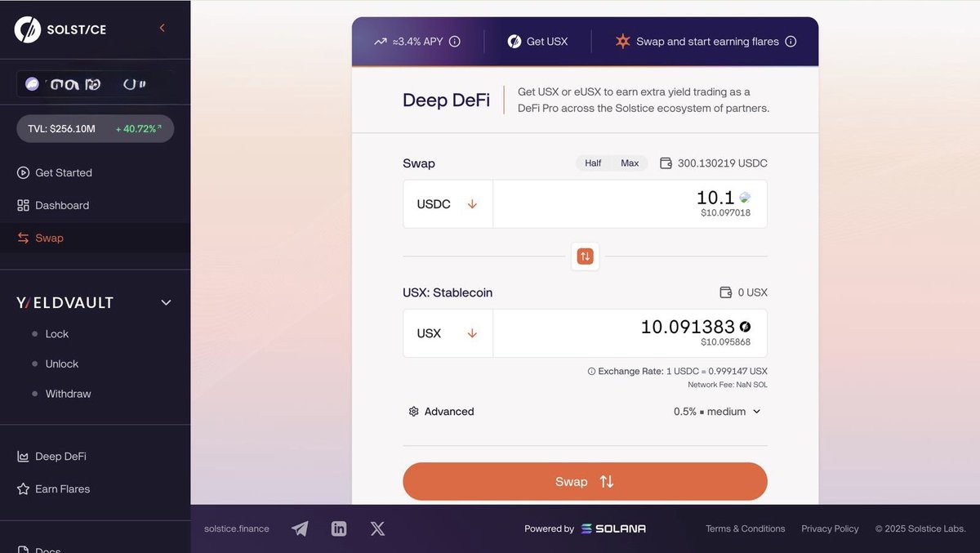Click the USX output amount field

pos(630,333)
